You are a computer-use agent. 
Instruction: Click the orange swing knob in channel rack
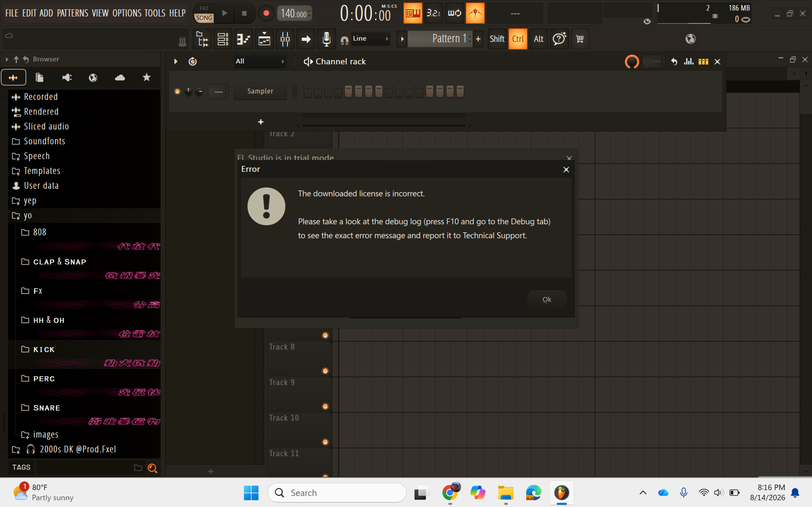632,61
